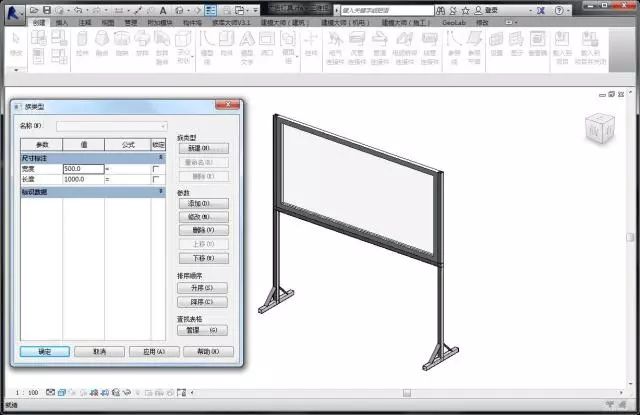Image resolution: width=640 pixels, height=415 pixels.
Task: Switch to the 视图 View ribbon tab
Action: 108,23
